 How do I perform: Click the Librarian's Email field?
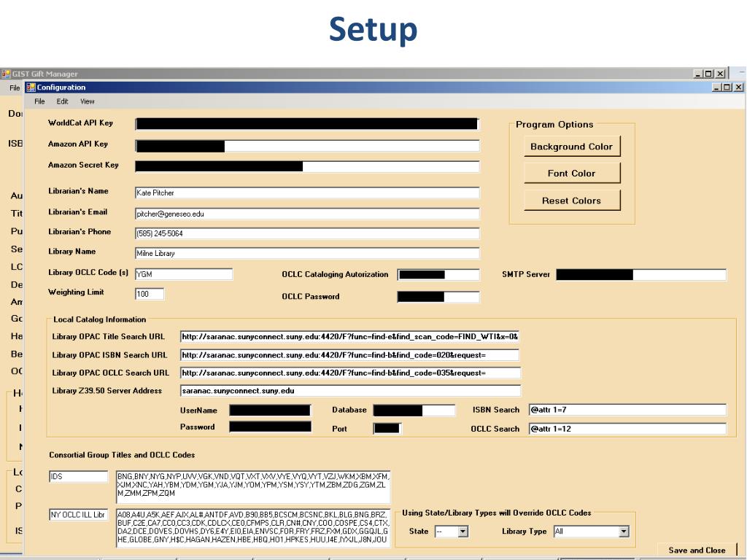(307, 214)
